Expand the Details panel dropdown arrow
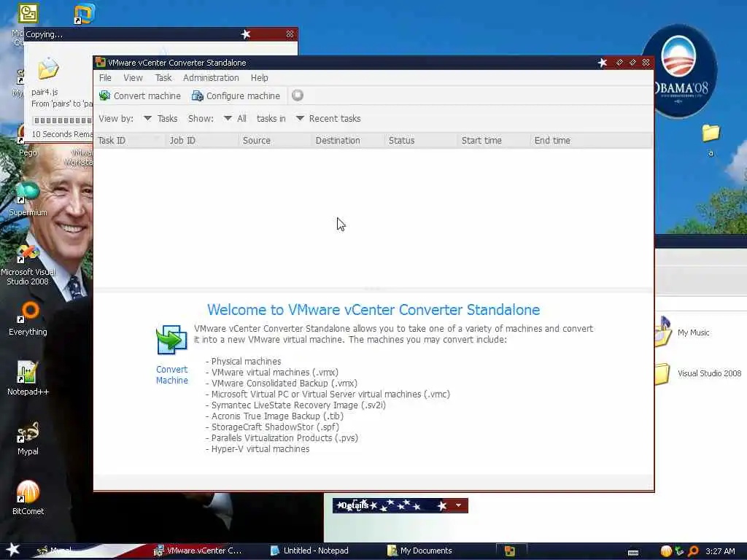This screenshot has width=747, height=560. coord(458,505)
